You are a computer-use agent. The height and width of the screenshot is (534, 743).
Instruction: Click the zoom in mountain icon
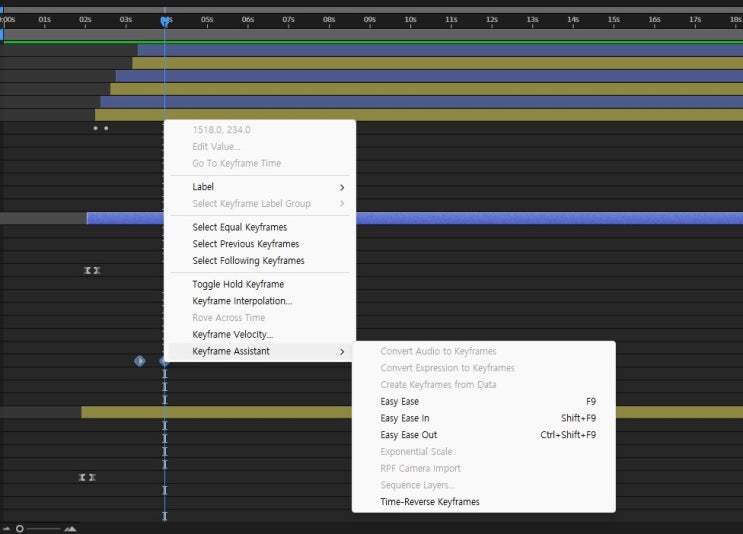70,528
